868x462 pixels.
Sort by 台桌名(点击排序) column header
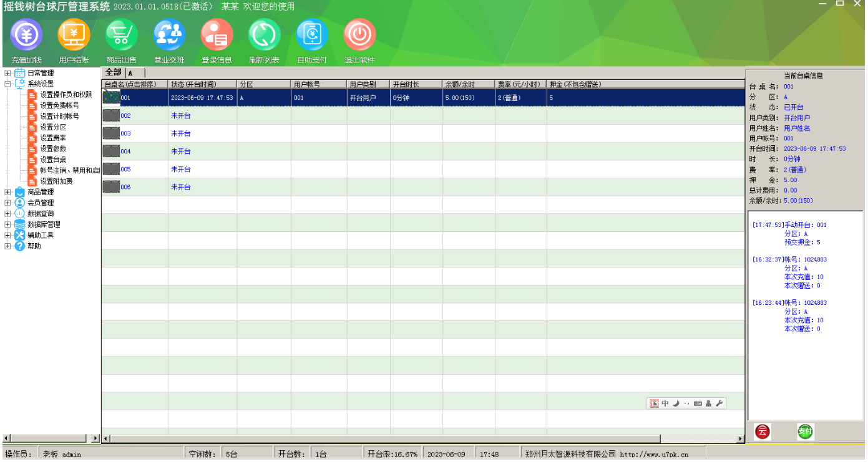[x=135, y=84]
